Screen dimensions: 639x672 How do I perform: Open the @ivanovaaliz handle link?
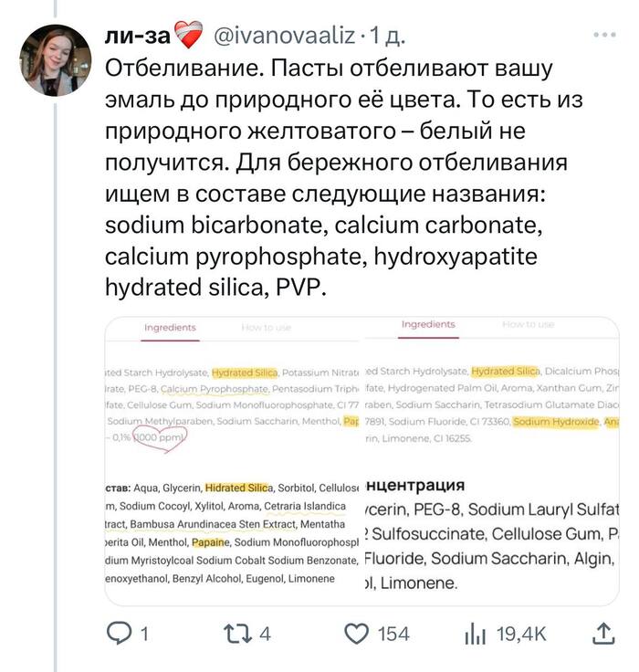[284, 37]
